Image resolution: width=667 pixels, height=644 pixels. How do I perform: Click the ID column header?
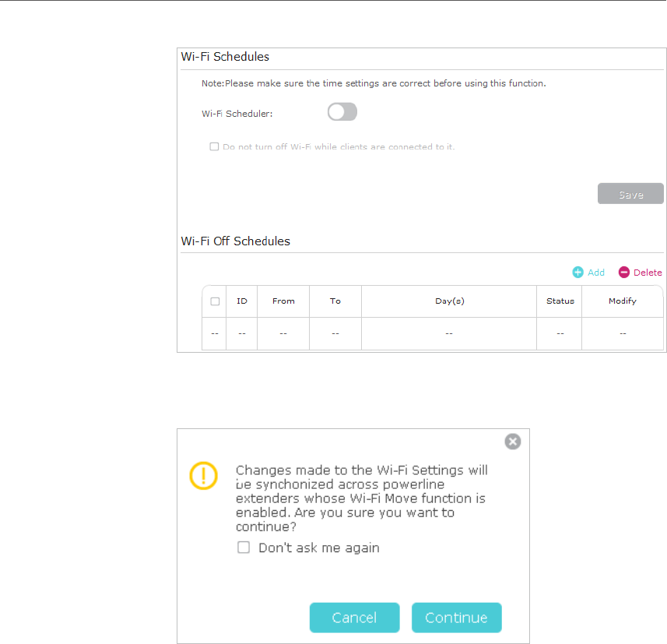241,301
